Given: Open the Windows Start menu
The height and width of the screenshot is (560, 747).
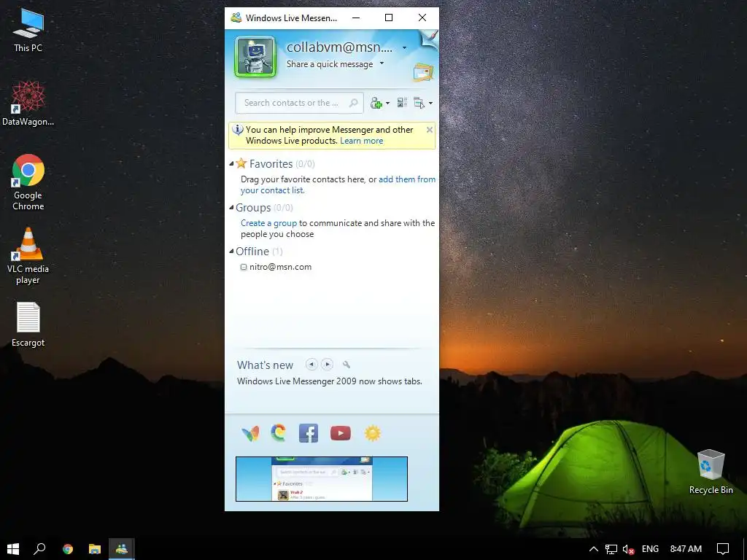Looking at the screenshot, I should click(x=13, y=548).
